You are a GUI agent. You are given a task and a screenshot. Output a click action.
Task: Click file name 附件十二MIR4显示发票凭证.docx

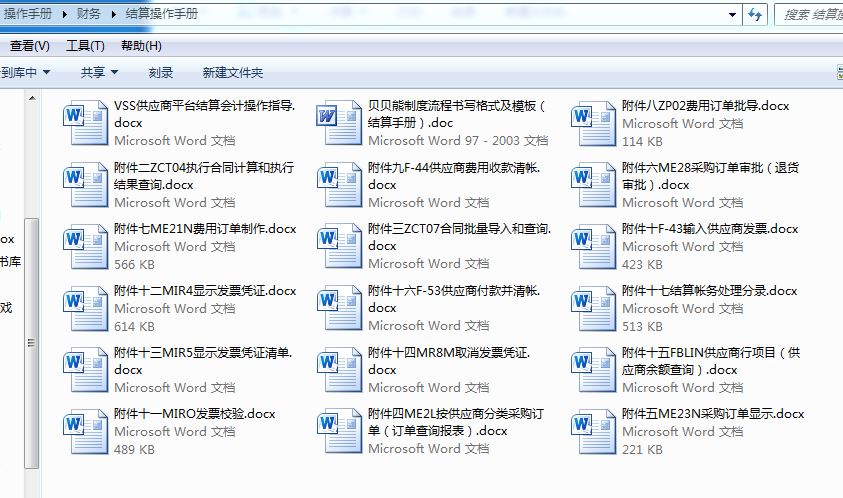point(205,291)
